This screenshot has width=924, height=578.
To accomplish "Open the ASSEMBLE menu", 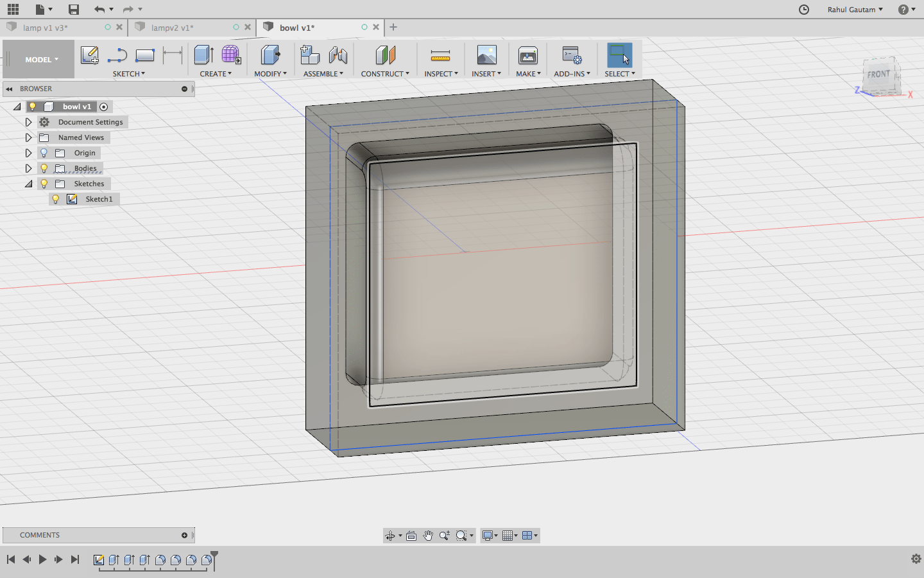I will [323, 74].
